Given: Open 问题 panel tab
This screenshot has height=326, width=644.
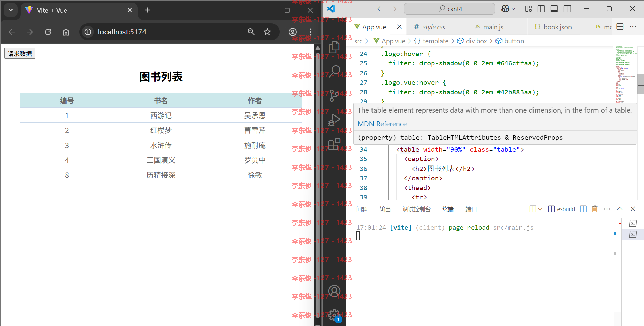Looking at the screenshot, I should [362, 209].
